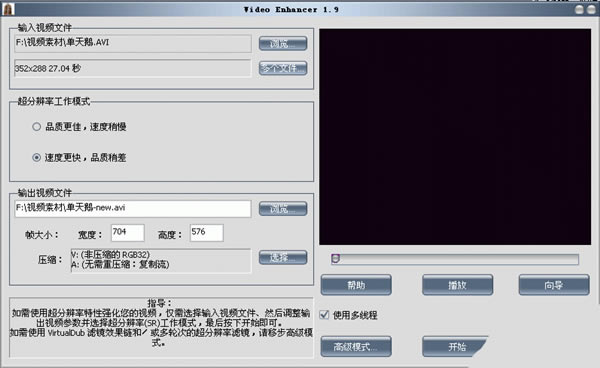Click the video seek slider handle
The height and width of the screenshot is (368, 600).
(336, 259)
